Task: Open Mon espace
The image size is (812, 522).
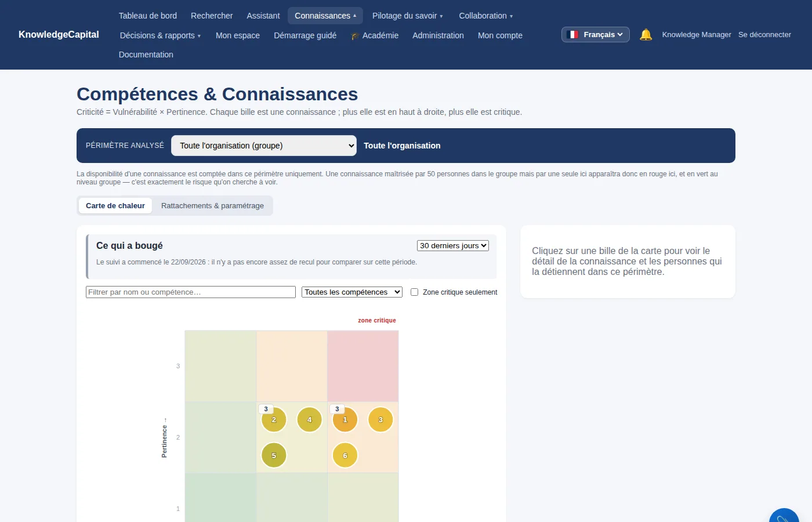Action: pos(238,35)
